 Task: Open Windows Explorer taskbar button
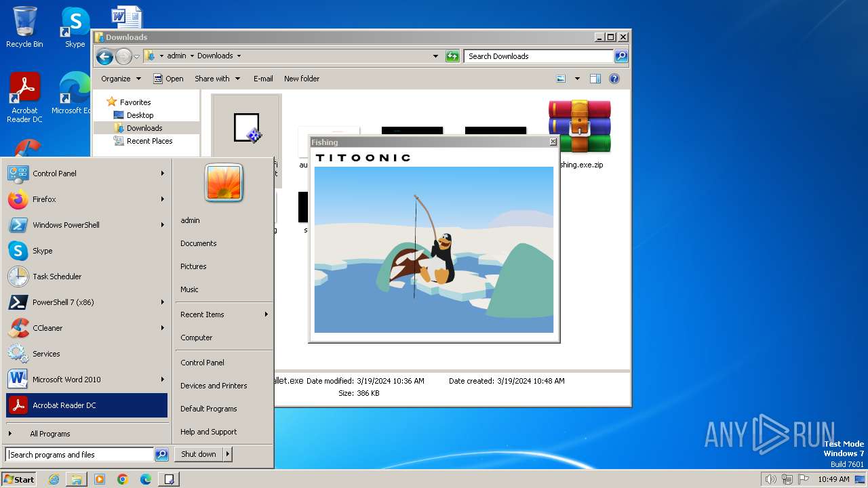77,479
